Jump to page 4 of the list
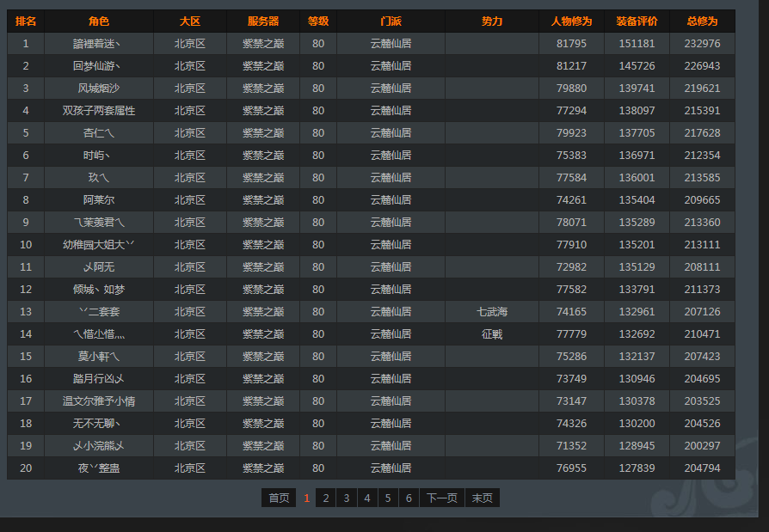769x532 pixels. pos(367,498)
